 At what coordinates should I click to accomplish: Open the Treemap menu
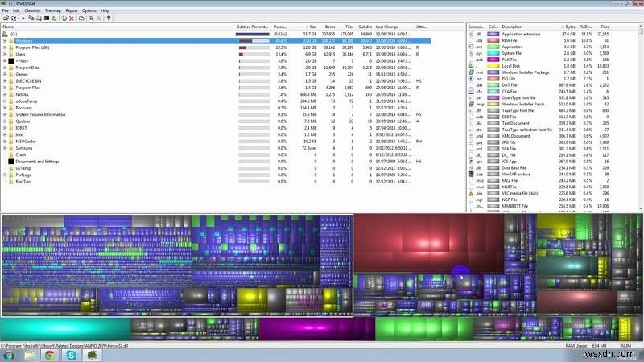pos(53,10)
